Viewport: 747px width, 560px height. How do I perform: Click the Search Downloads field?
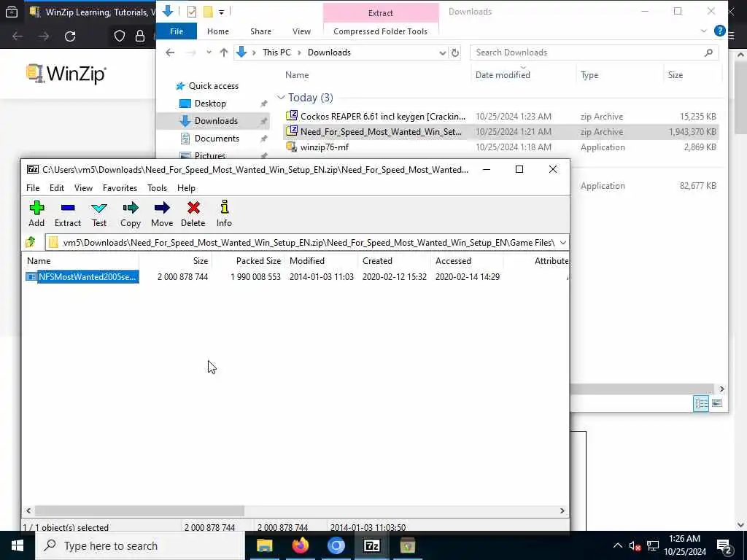coord(594,52)
